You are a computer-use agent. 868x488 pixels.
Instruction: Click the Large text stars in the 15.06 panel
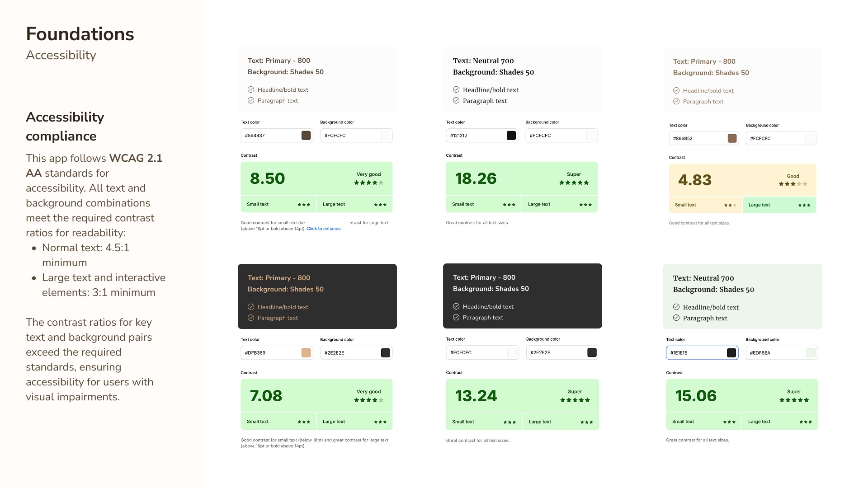pyautogui.click(x=806, y=422)
